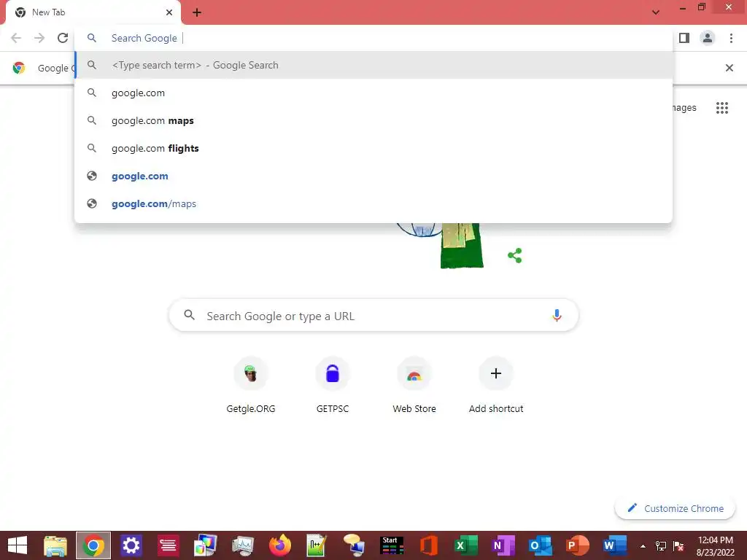Click the Chrome taskbar icon
Viewport: 747px width, 560px height.
(93, 545)
